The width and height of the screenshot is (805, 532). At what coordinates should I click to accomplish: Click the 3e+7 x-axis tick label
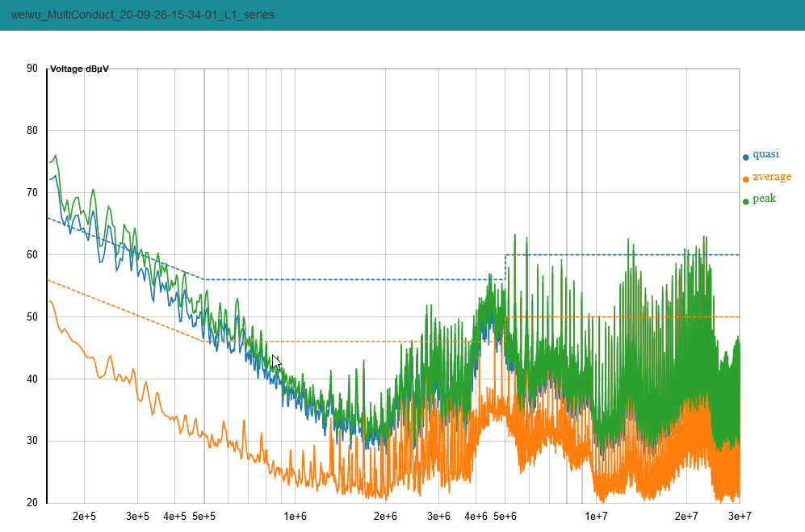tap(740, 516)
